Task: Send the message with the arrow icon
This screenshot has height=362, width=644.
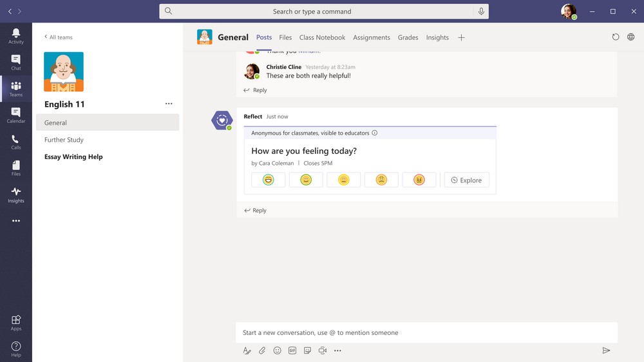Action: [x=606, y=350]
